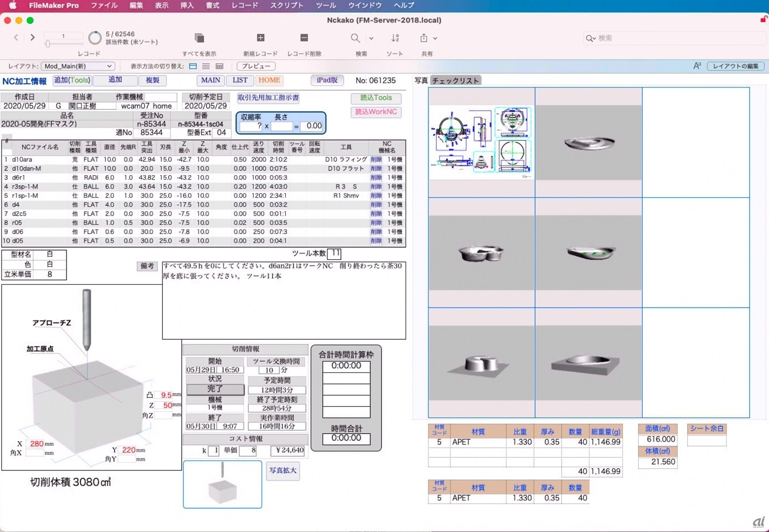The image size is (769, 532).
Task: Click the New Record (新規レコード) icon
Action: [x=260, y=38]
